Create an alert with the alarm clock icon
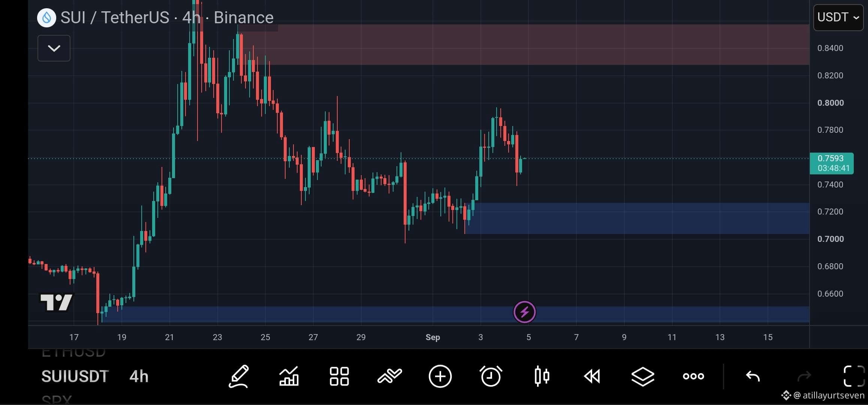Viewport: 868px width, 405px height. pos(491,376)
